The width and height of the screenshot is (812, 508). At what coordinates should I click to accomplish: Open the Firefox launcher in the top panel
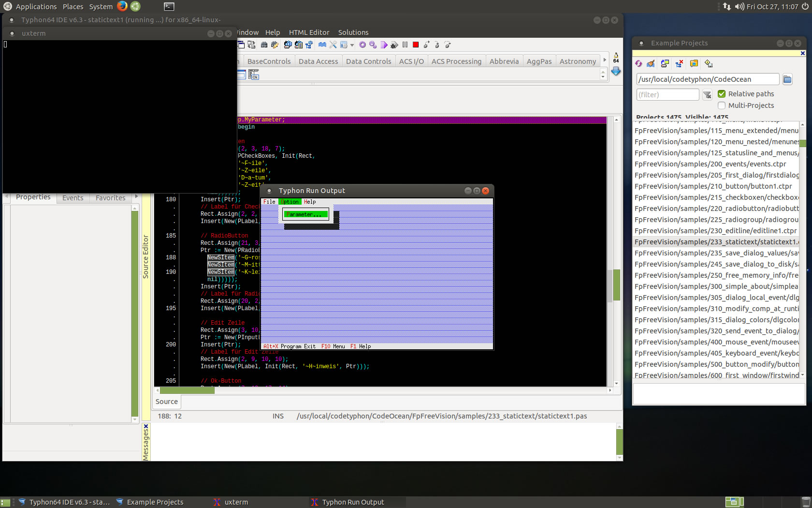[x=122, y=6]
